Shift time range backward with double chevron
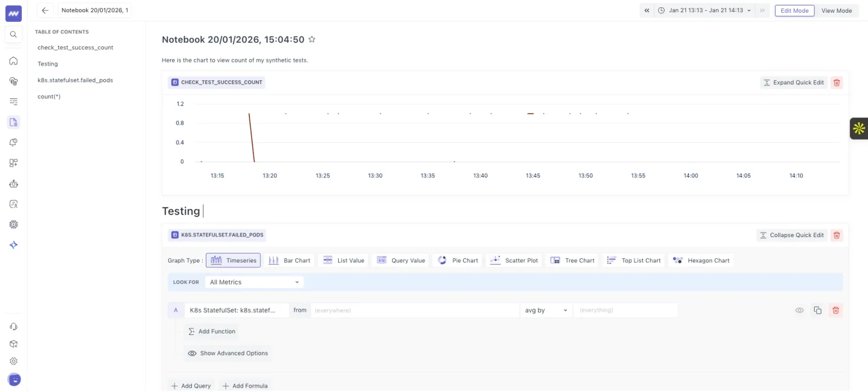Screen dimensions: 868x392 pyautogui.click(x=647, y=10)
